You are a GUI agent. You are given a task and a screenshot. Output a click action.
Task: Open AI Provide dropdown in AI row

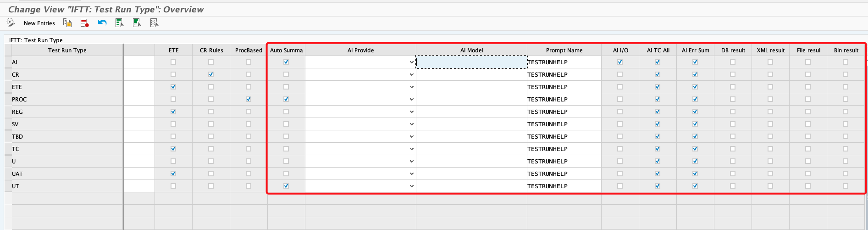[411, 62]
